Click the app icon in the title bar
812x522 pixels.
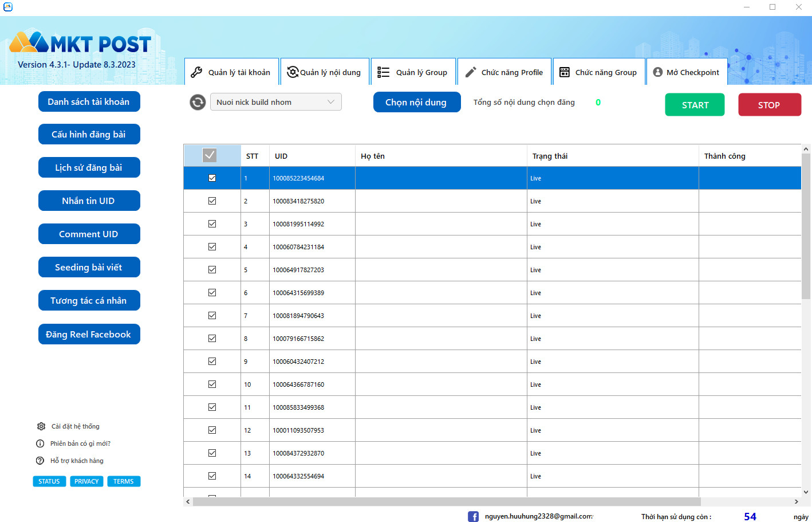coord(7,7)
